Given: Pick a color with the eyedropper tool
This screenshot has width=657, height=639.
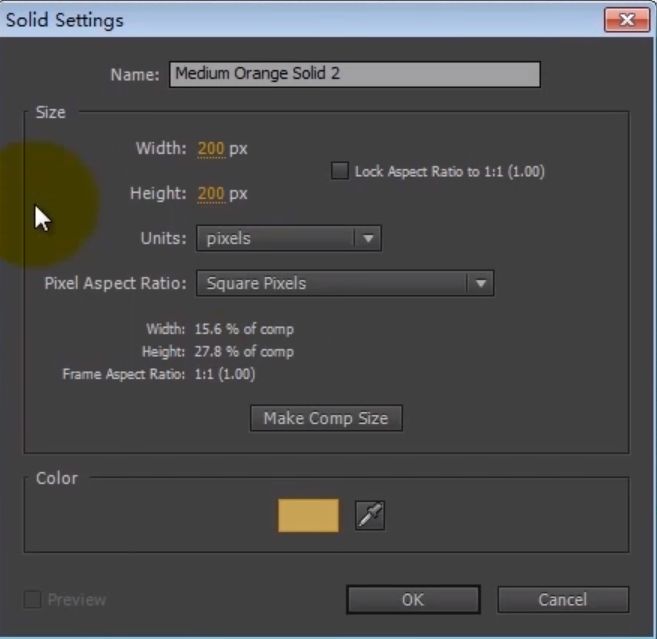Looking at the screenshot, I should coord(370,515).
